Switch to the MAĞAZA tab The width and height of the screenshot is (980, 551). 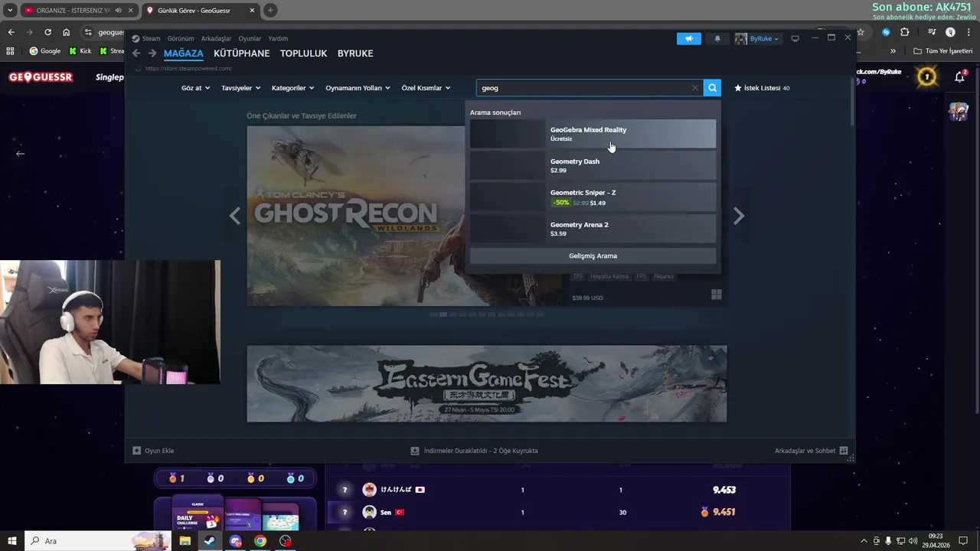[x=184, y=54]
